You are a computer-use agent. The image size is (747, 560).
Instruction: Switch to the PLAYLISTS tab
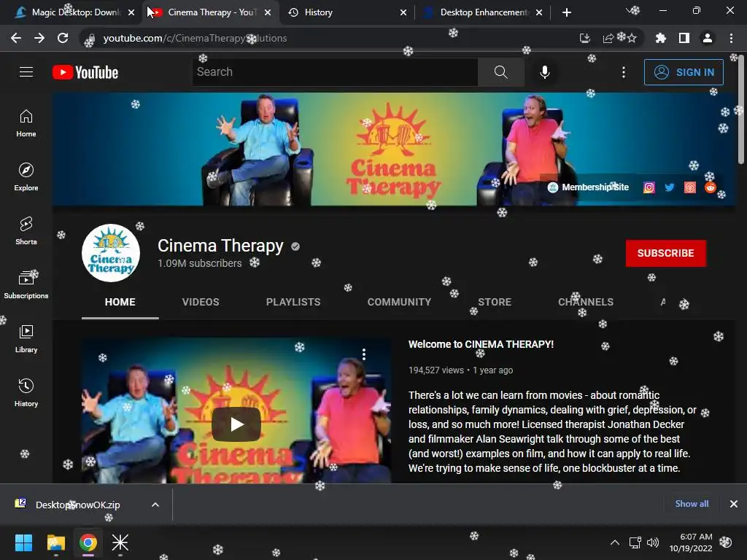pos(293,302)
